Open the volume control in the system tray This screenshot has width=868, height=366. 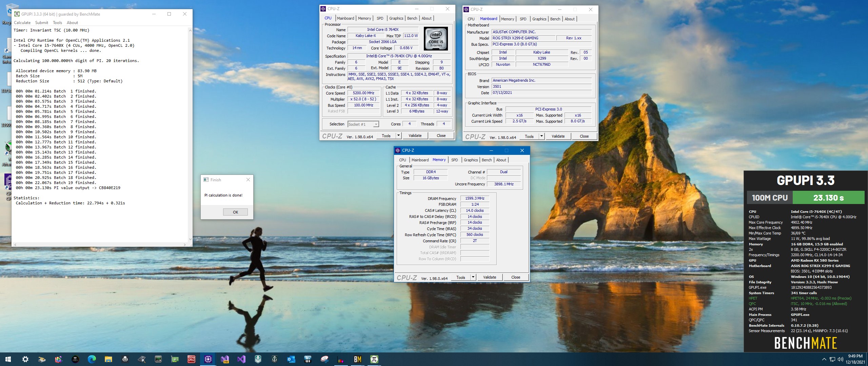(840, 359)
